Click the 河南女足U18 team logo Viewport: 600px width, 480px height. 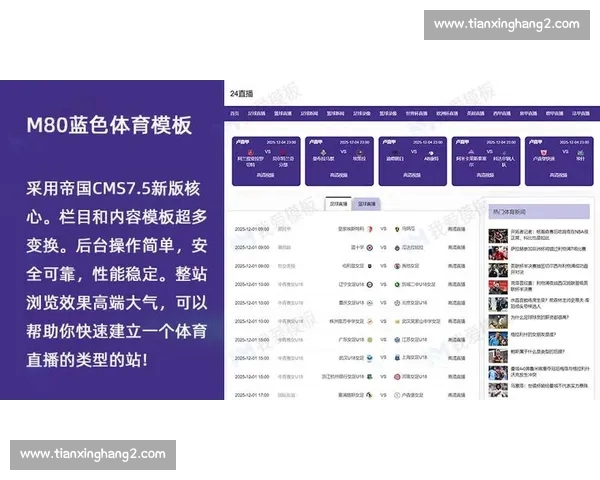pyautogui.click(x=397, y=377)
